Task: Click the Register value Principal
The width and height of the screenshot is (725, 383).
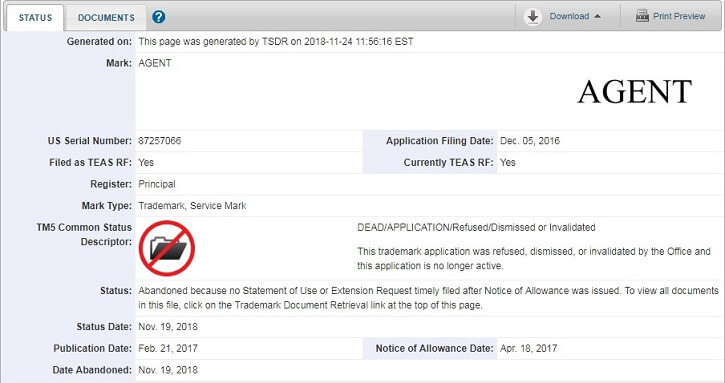Action: (x=157, y=184)
